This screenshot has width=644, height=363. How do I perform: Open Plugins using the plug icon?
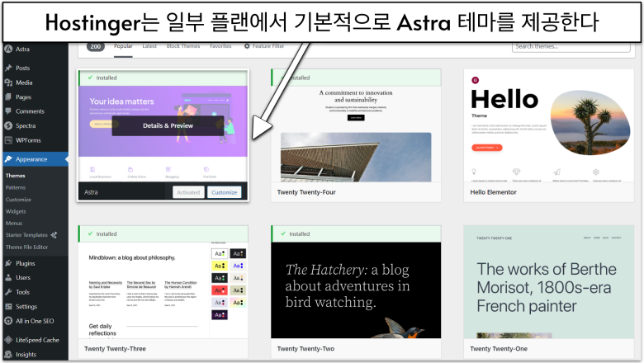point(7,263)
